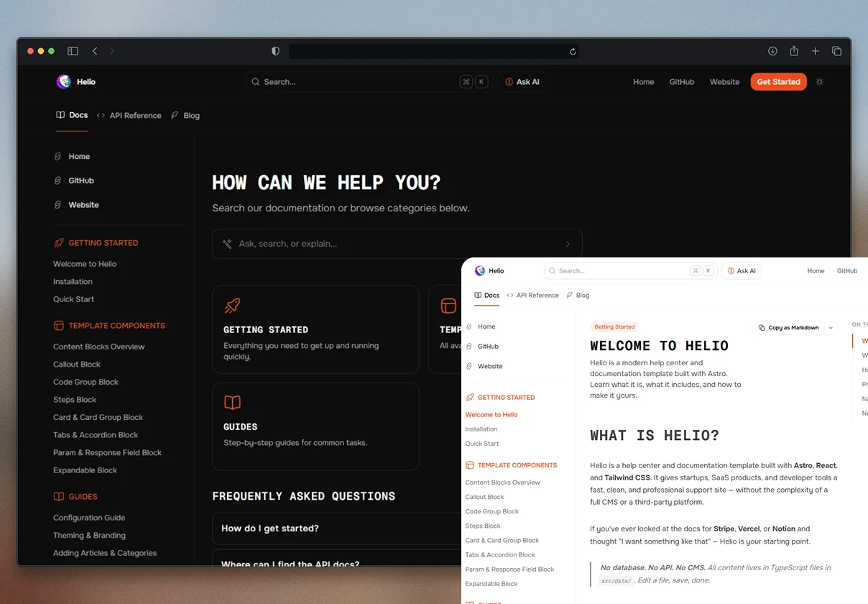Click Search field in light window
Image resolution: width=868 pixels, height=604 pixels.
(630, 271)
